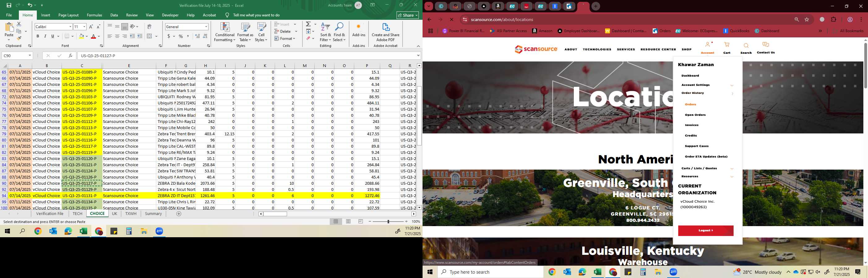Click the Decrease Decimal icon
868x278 pixels.
click(x=205, y=36)
